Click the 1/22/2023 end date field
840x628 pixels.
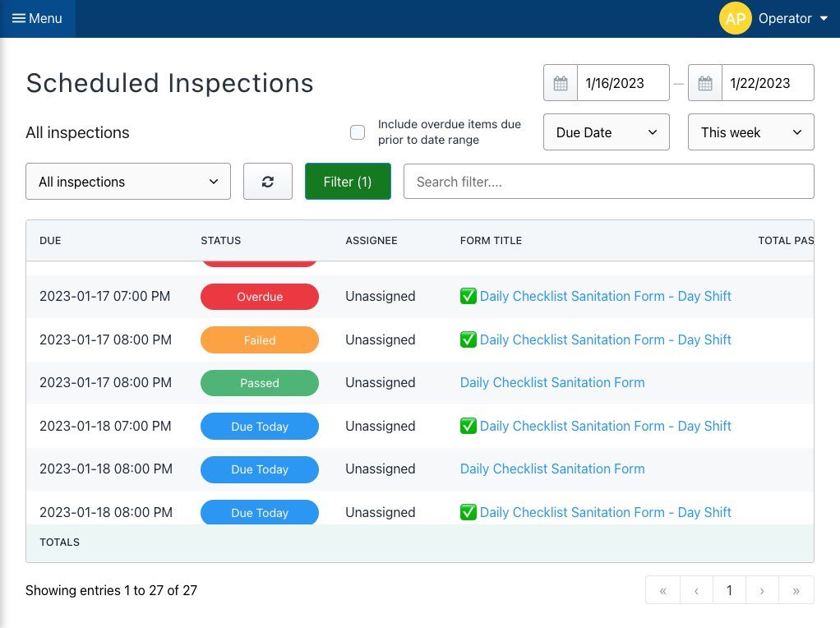pyautogui.click(x=768, y=83)
